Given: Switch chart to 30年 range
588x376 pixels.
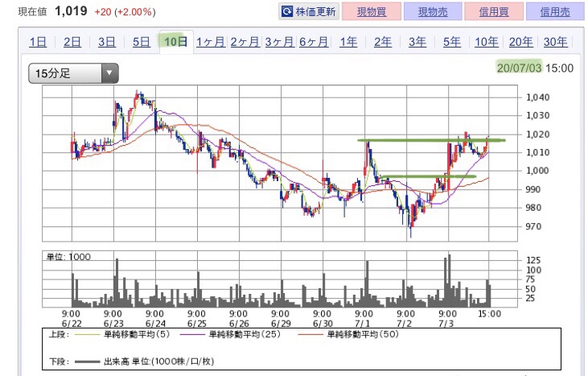Looking at the screenshot, I should (555, 42).
